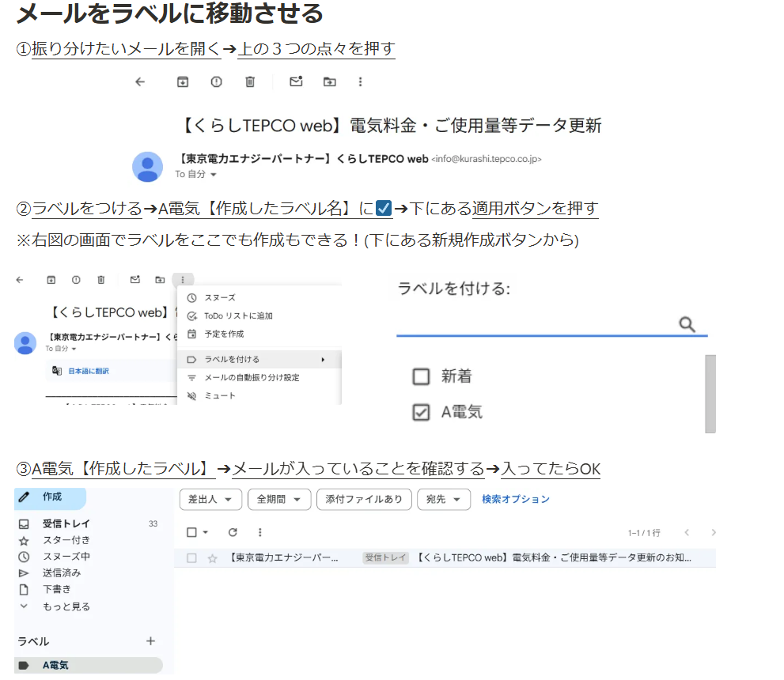This screenshot has width=784, height=680.
Task: Open the 全期間 filter dropdown
Action: pyautogui.click(x=279, y=499)
